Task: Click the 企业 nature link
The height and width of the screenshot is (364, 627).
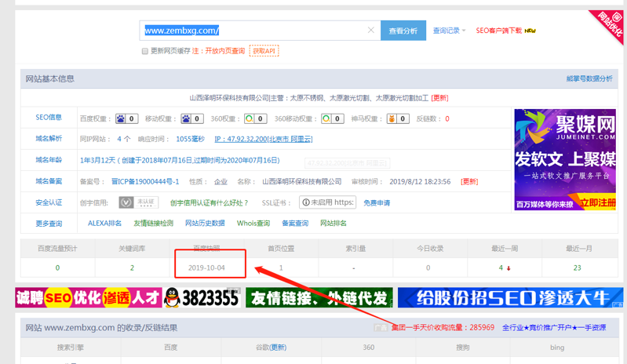Action: (221, 181)
